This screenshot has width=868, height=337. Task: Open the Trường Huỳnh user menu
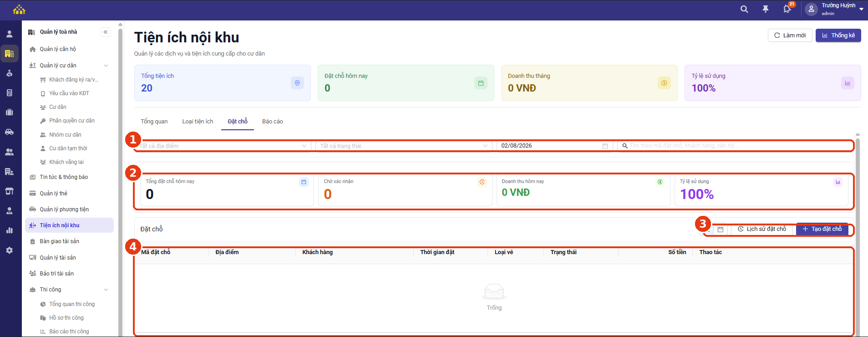coord(835,9)
